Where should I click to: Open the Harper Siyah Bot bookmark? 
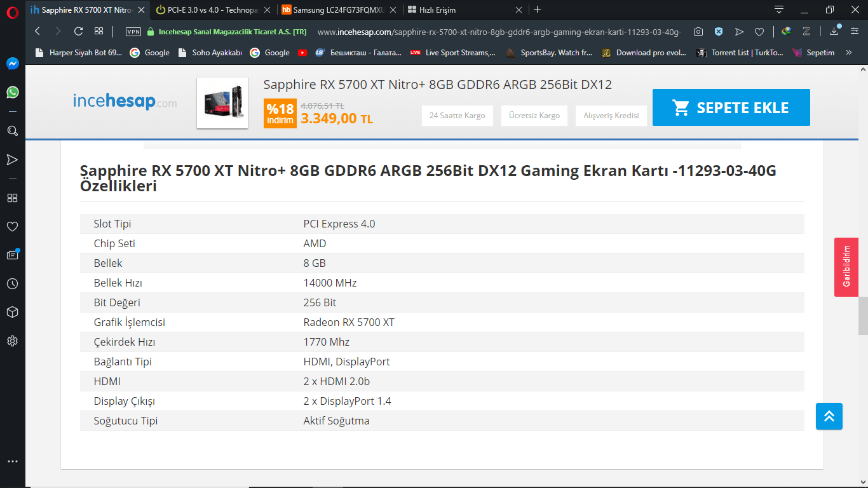[x=79, y=53]
